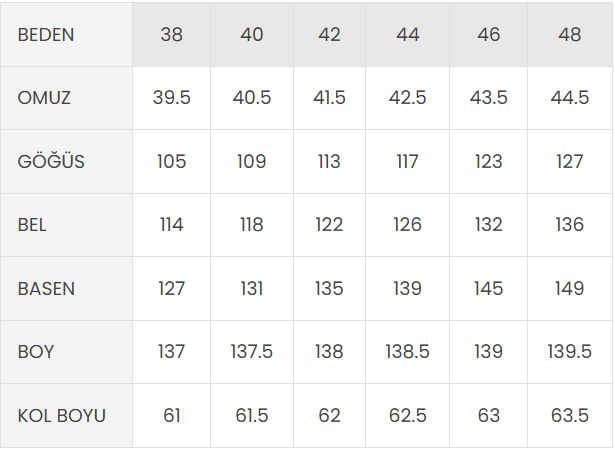Click the size 48 column header

tap(569, 35)
